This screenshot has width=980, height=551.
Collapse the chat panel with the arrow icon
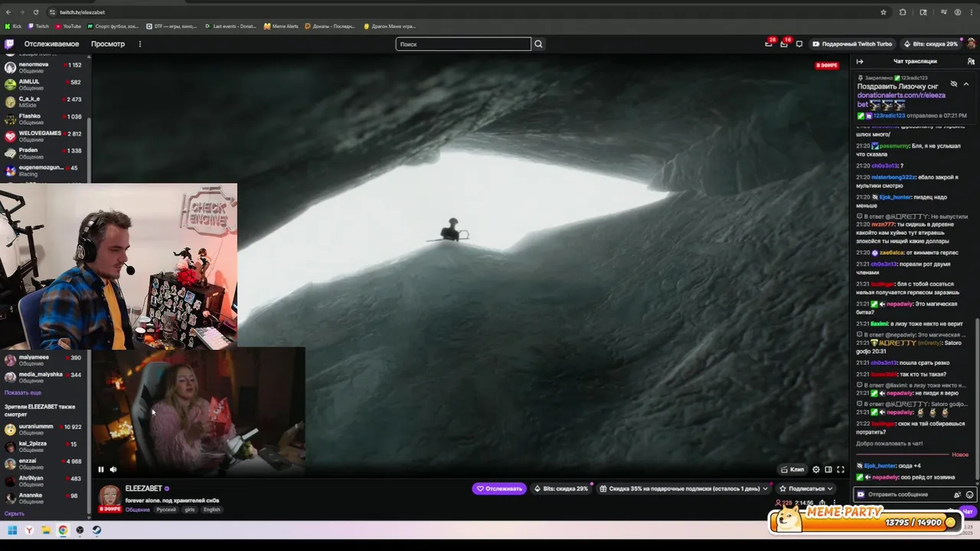(x=860, y=61)
